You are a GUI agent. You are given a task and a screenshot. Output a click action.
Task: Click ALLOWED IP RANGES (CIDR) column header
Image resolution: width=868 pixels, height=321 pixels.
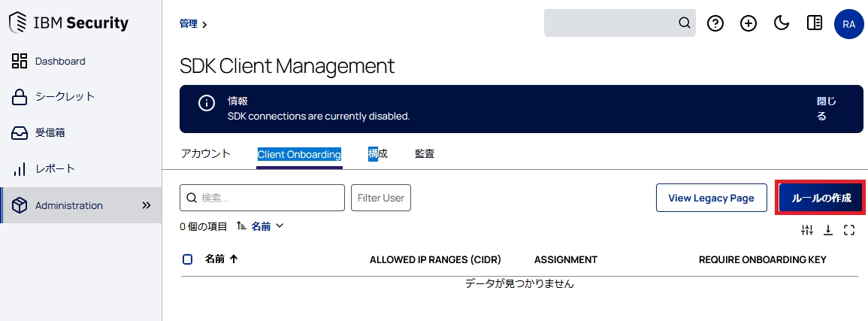(x=435, y=259)
